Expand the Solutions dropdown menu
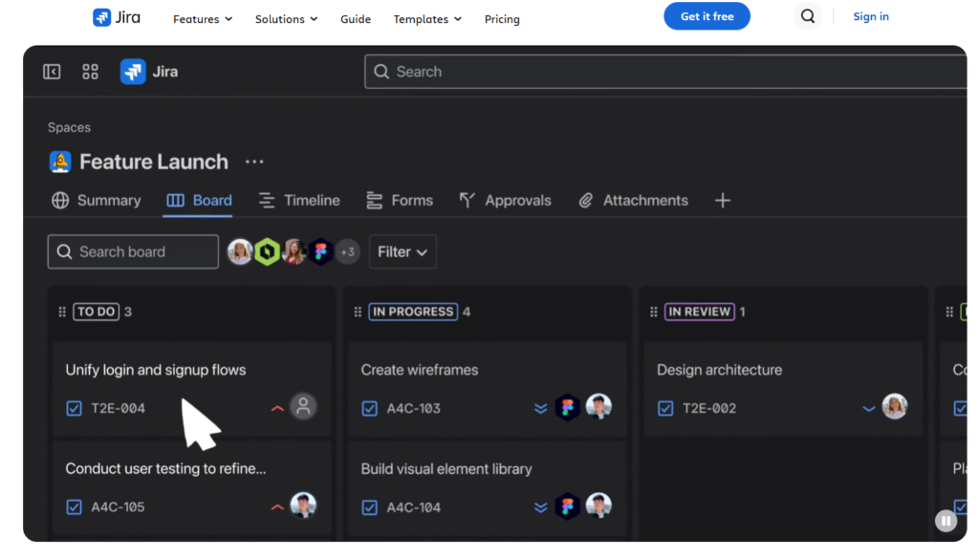979x560 pixels. point(286,19)
